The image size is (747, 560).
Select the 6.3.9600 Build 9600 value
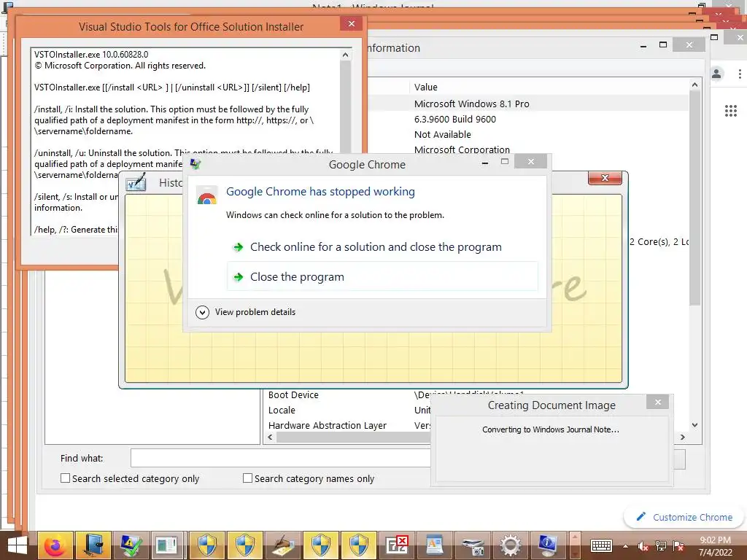(x=455, y=119)
